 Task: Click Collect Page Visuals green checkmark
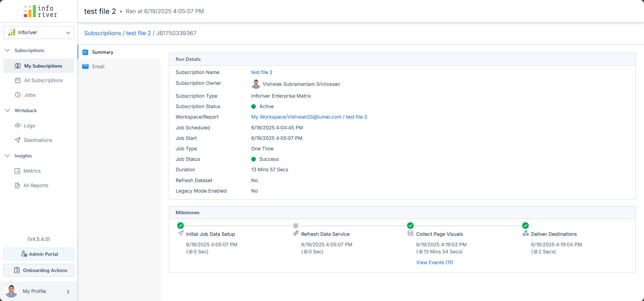[410, 226]
